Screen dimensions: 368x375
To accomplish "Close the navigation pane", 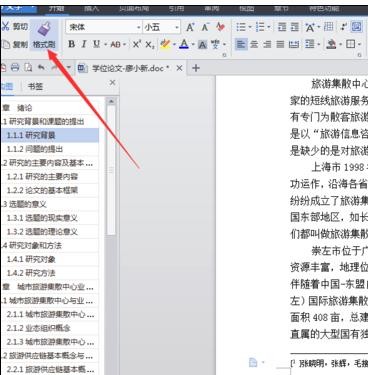I will coord(112,83).
